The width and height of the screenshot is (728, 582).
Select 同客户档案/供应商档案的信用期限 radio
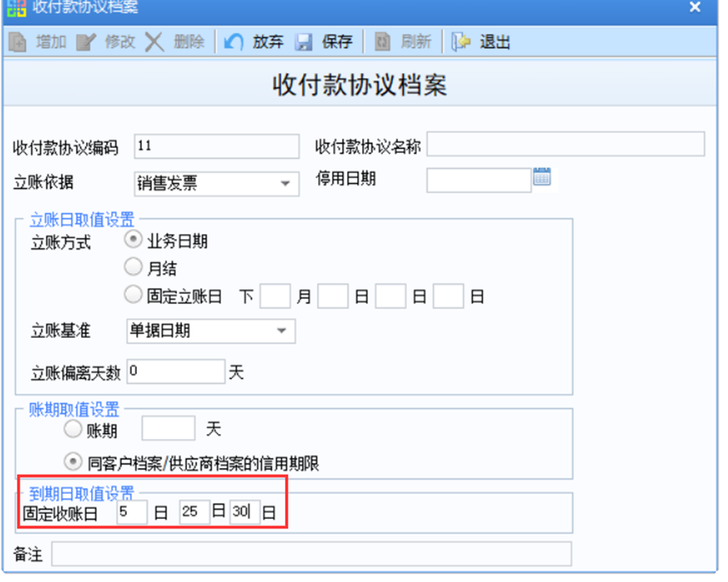73,462
